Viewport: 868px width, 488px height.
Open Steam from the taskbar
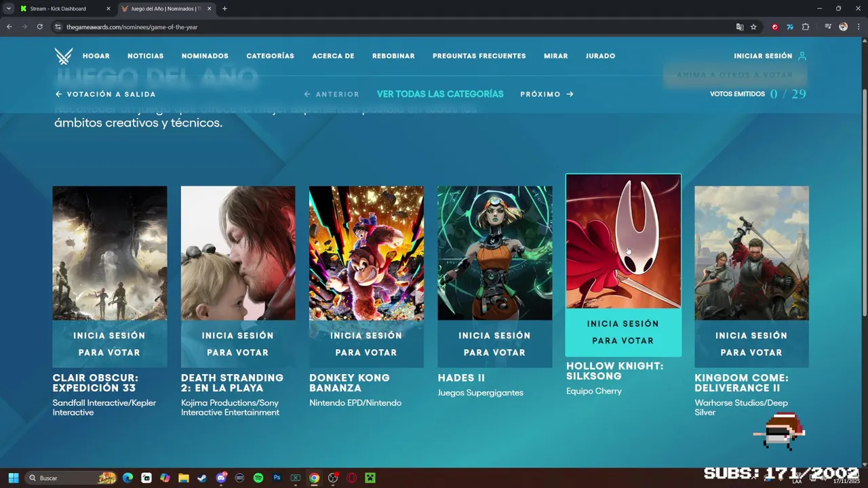click(202, 478)
